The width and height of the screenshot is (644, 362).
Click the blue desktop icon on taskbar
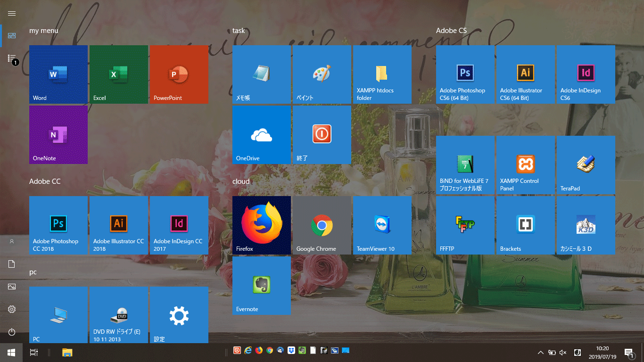point(346,351)
